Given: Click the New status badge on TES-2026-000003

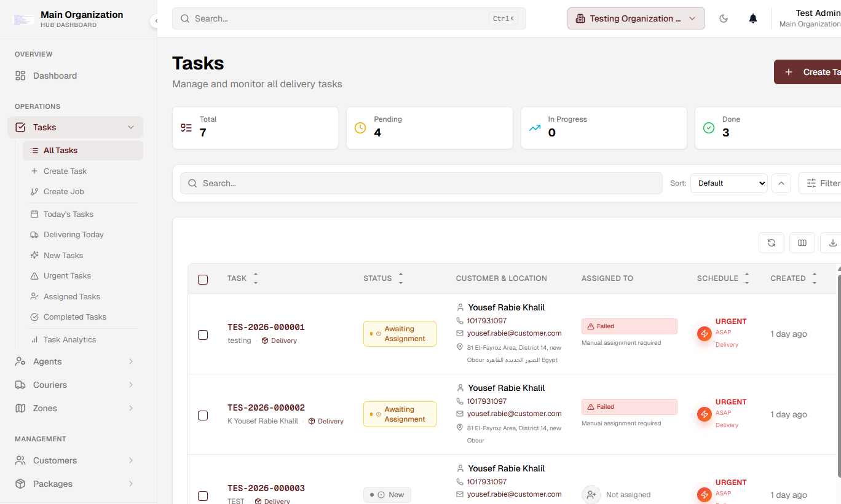Looking at the screenshot, I should (x=387, y=495).
